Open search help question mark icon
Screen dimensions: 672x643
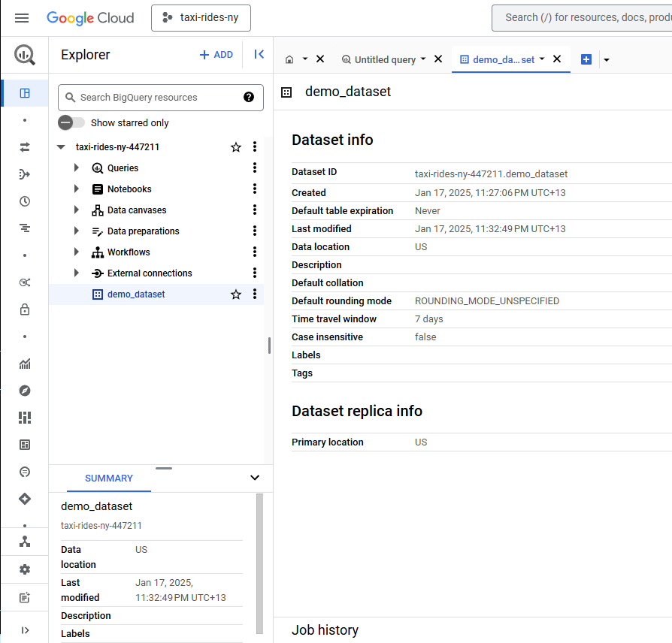pyautogui.click(x=249, y=97)
